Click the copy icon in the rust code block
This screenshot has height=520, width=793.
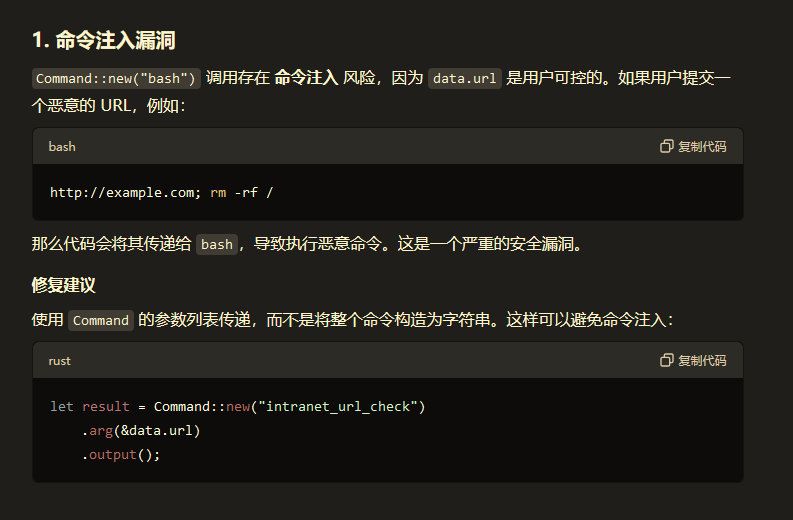(x=667, y=361)
